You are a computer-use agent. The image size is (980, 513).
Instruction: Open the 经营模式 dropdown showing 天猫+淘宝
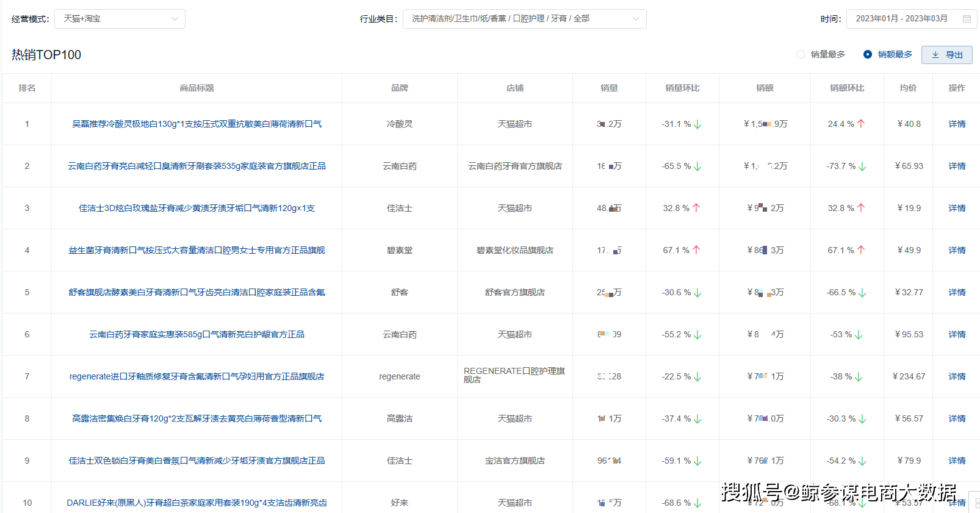pos(120,19)
